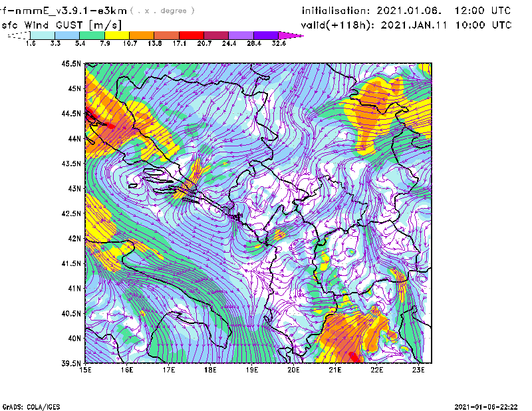Select the crimson 20.7–24.4 legend swatch
Image resolution: width=532 pixels, height=411 pixels.
pos(216,35)
